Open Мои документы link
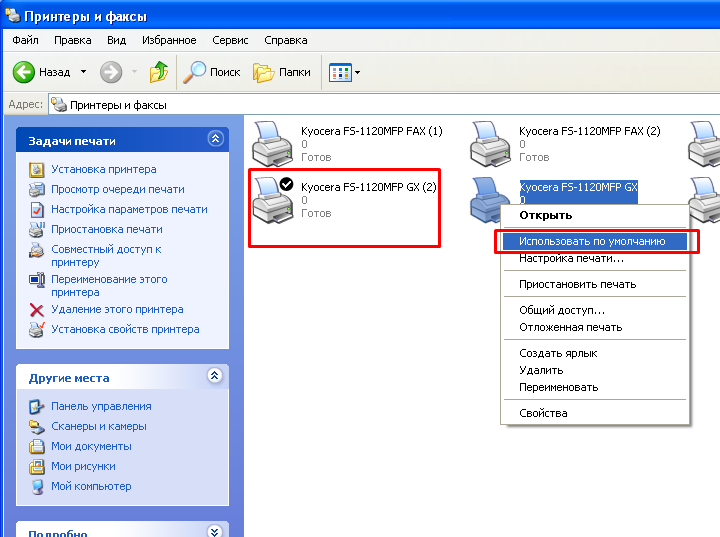Screen dimensions: 720x537 click(91, 447)
